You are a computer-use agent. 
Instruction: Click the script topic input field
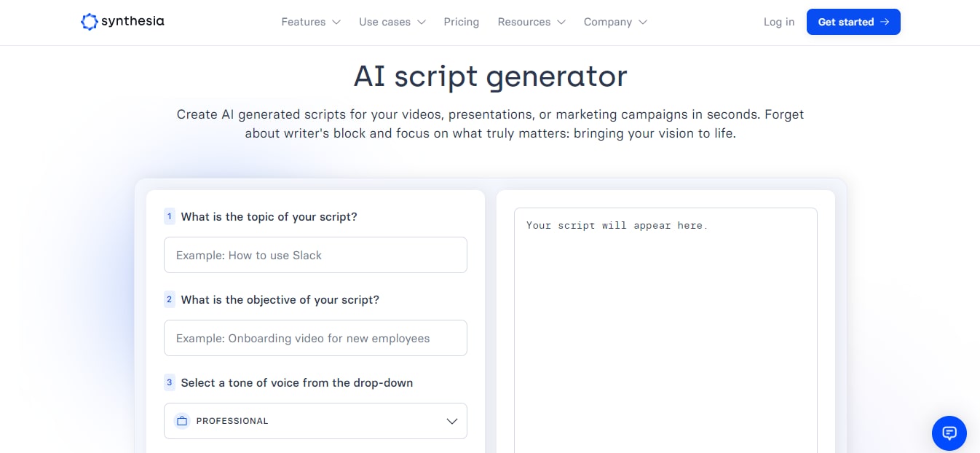pos(315,255)
